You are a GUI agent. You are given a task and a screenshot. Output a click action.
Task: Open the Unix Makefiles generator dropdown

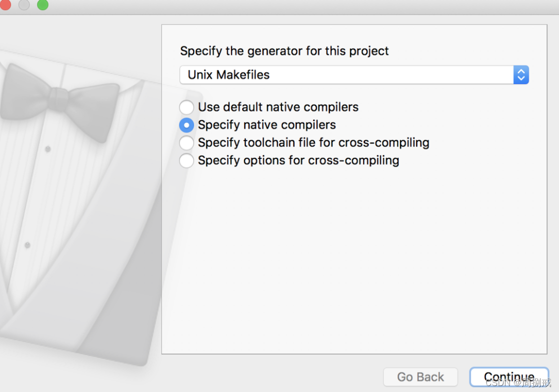coord(354,75)
